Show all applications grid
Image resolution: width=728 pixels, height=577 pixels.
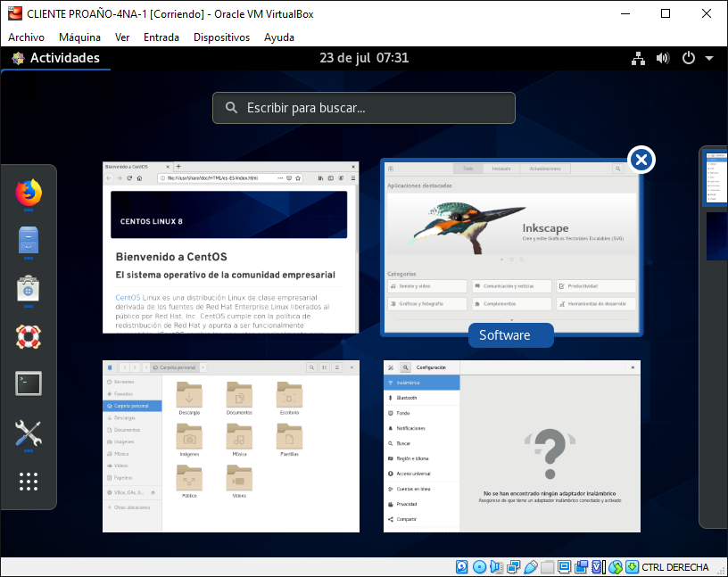pyautogui.click(x=29, y=482)
